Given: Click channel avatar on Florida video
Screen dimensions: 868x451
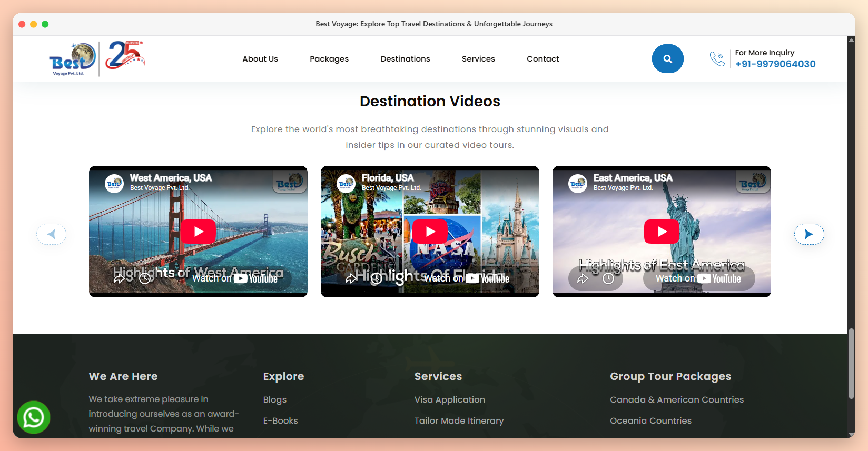Looking at the screenshot, I should [346, 184].
